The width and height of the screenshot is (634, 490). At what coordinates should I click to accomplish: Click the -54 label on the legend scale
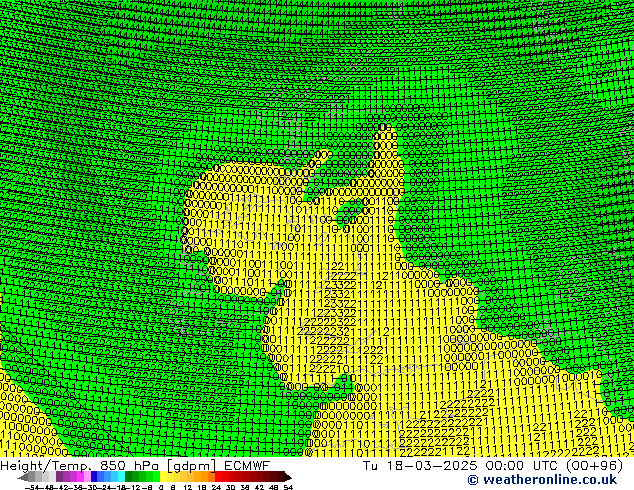(x=33, y=487)
